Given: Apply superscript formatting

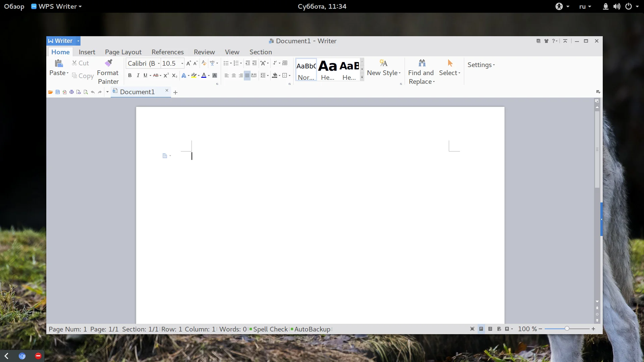Looking at the screenshot, I should (x=166, y=75).
